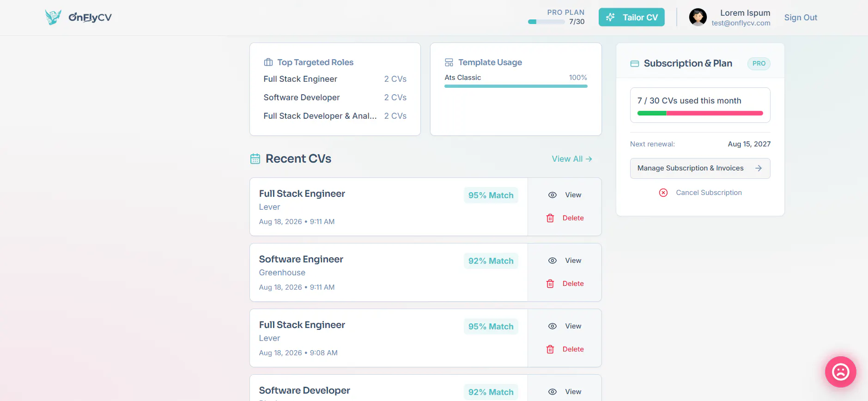The width and height of the screenshot is (868, 401).
Task: Open View All recent CVs link
Action: (x=572, y=159)
